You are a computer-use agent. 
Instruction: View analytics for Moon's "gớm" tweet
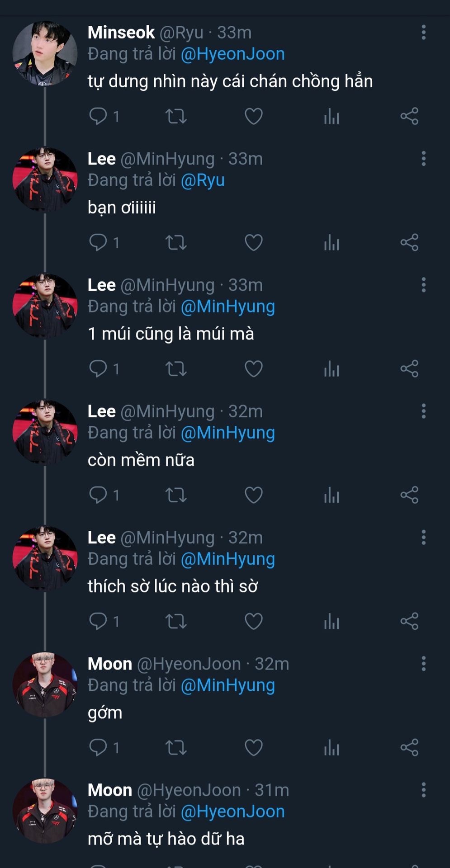(332, 747)
